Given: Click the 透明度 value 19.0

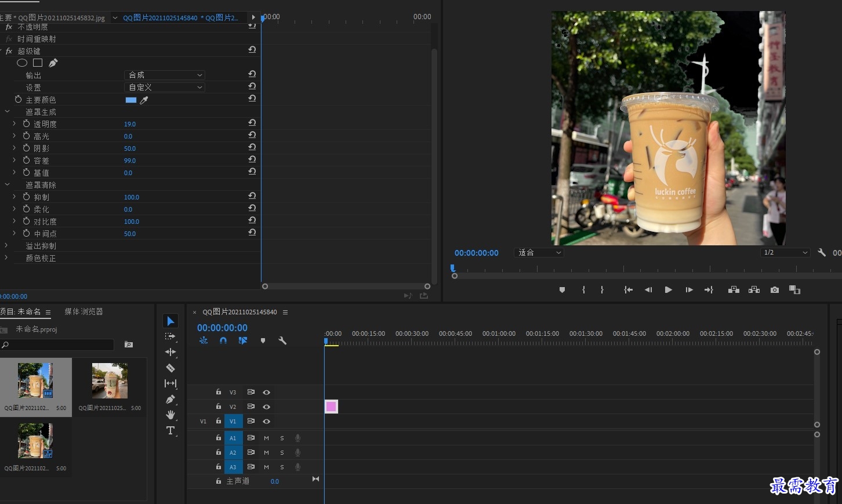Looking at the screenshot, I should [x=130, y=124].
